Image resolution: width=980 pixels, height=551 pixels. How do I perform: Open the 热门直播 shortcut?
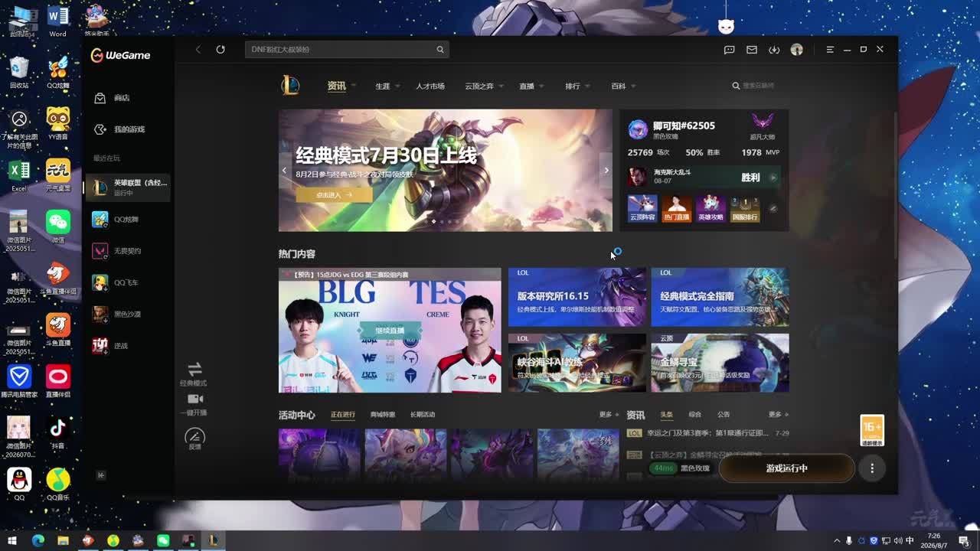tap(677, 208)
